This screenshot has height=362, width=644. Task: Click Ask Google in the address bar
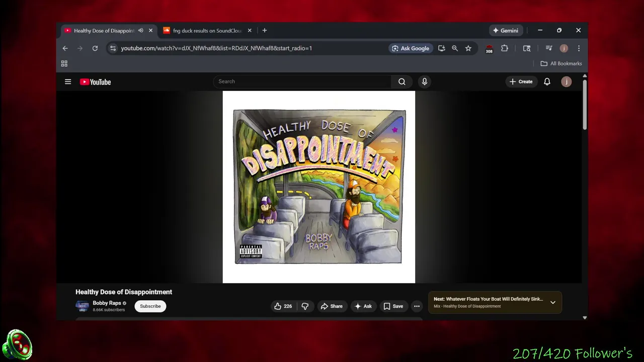(x=411, y=48)
